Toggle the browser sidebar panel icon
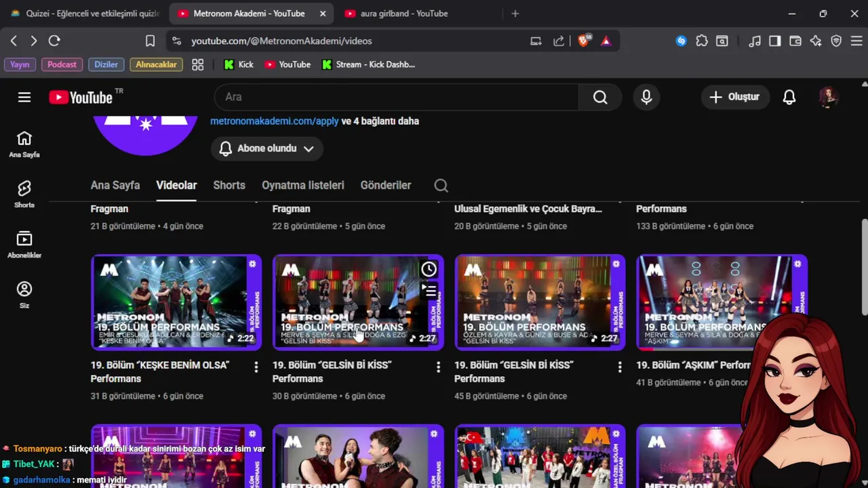 click(x=775, y=41)
